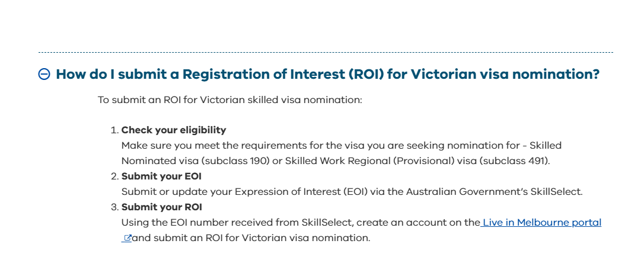This screenshot has width=644, height=263.
Task: Click 'and submit an ROI for Victorian' text
Action: point(209,238)
